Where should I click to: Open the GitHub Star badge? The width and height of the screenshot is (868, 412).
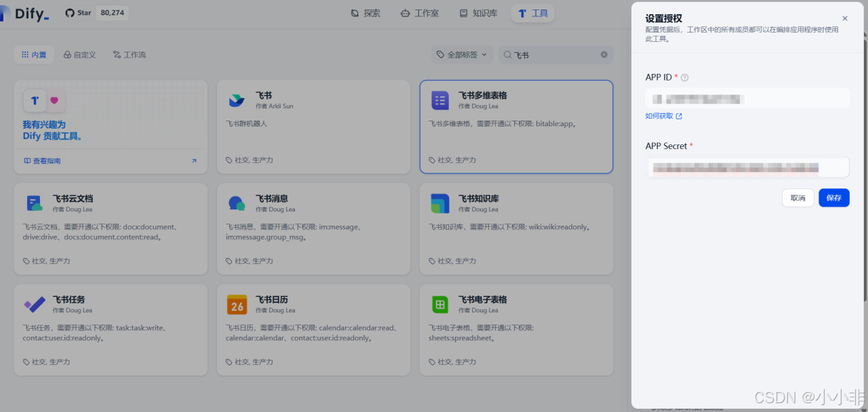click(x=96, y=13)
